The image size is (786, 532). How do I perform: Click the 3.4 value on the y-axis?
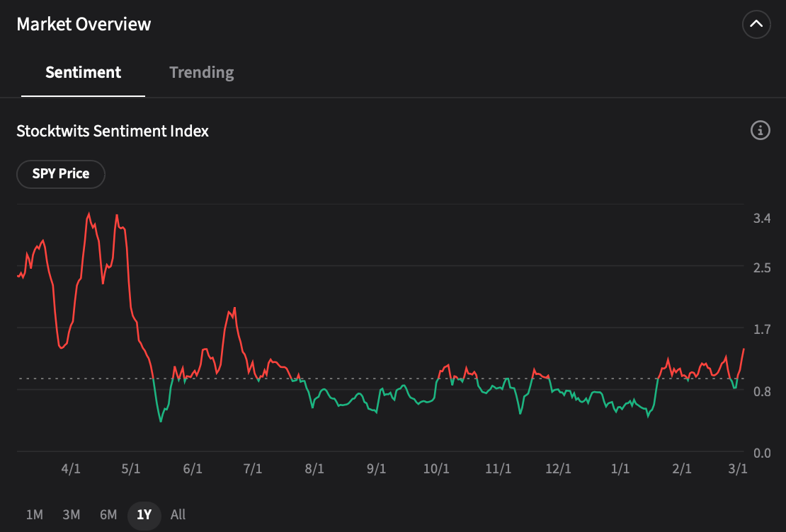(762, 218)
